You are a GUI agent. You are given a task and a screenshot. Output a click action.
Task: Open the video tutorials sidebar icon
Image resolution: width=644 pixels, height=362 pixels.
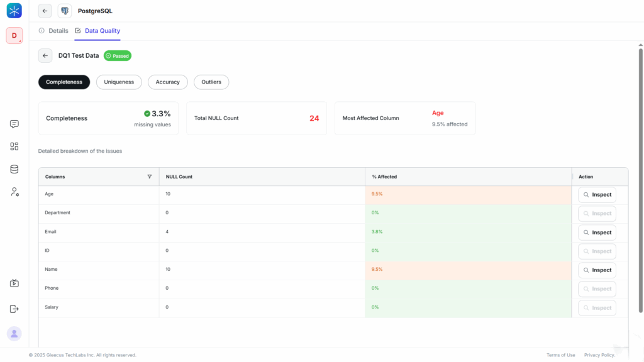pos(14,283)
